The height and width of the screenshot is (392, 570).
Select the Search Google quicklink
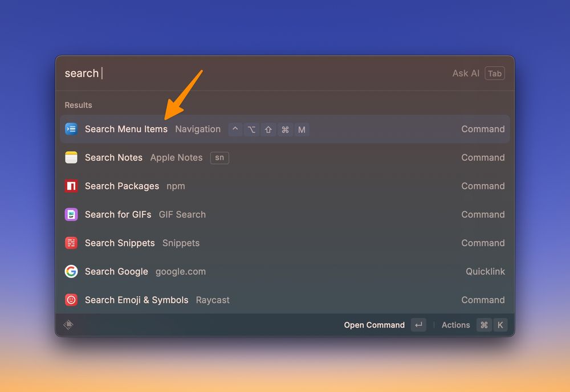coord(285,271)
